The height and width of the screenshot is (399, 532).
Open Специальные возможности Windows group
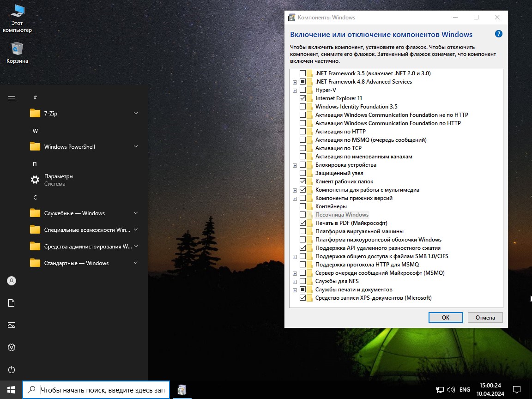click(85, 230)
